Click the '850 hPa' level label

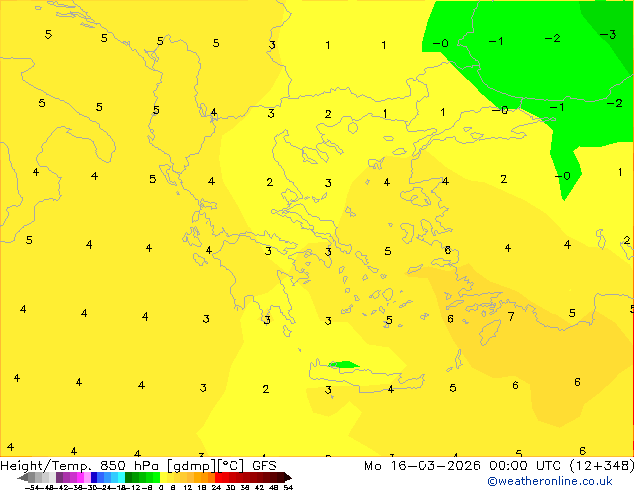131,465
